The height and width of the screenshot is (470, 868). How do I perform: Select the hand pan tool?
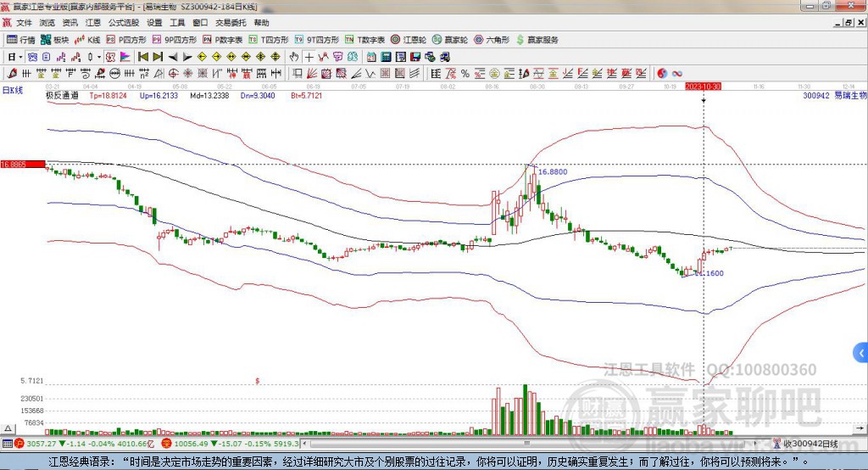(x=294, y=57)
